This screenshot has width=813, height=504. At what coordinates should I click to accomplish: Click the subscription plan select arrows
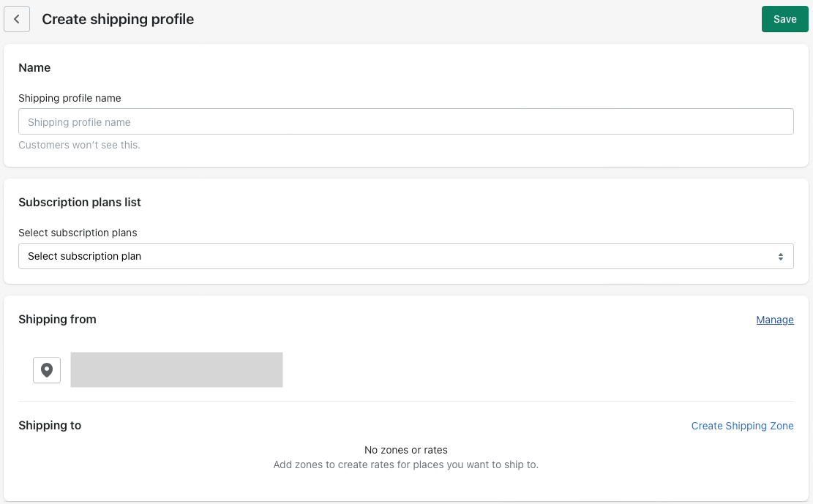(x=780, y=257)
